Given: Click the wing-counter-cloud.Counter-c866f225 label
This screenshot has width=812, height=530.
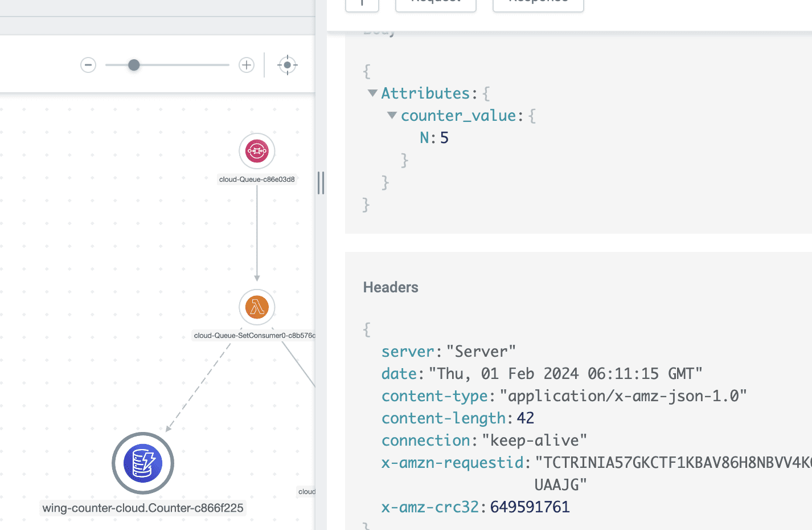Looking at the screenshot, I should (142, 507).
